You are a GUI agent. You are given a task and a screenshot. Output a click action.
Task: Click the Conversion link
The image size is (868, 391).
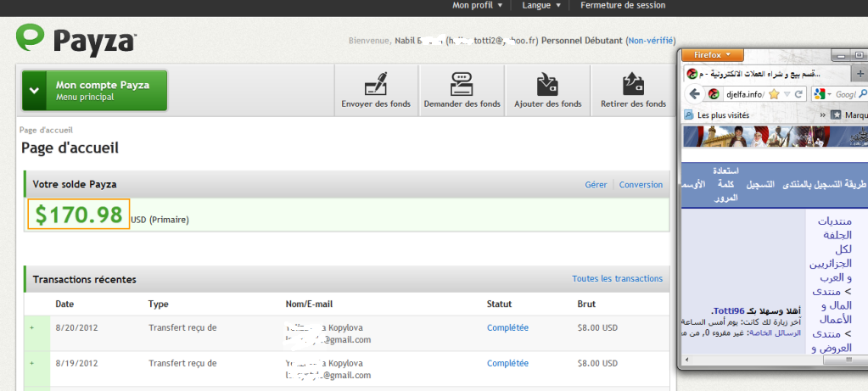(x=641, y=185)
